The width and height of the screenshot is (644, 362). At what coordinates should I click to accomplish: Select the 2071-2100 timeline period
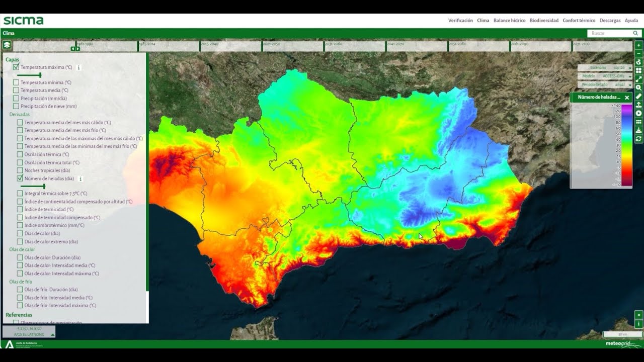coord(602,46)
